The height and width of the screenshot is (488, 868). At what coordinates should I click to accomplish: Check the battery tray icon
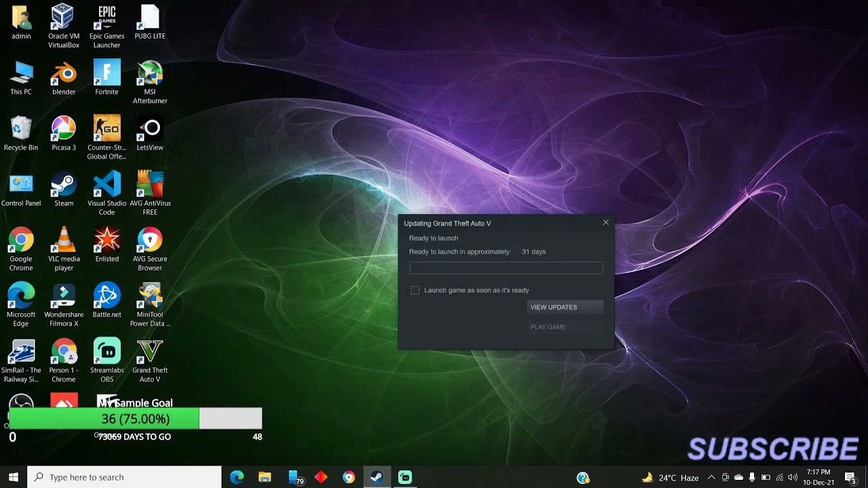(x=766, y=477)
